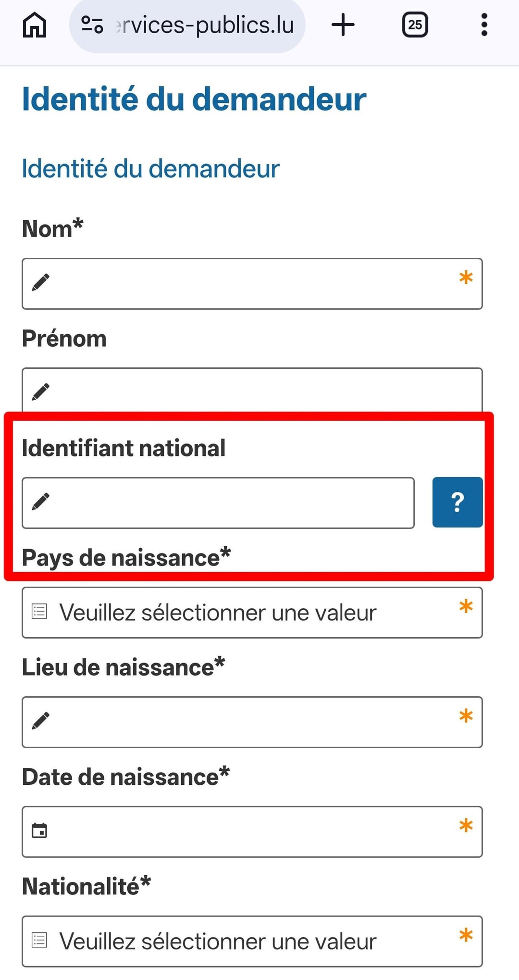Open a new tab with the plus icon
The image size is (519, 980).
click(x=343, y=25)
